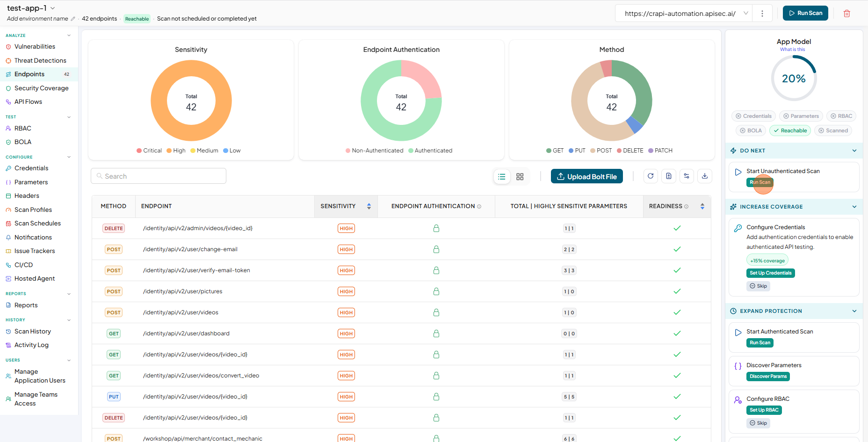Click Discover Params button
Screen dimensions: 868x442
[768, 377]
